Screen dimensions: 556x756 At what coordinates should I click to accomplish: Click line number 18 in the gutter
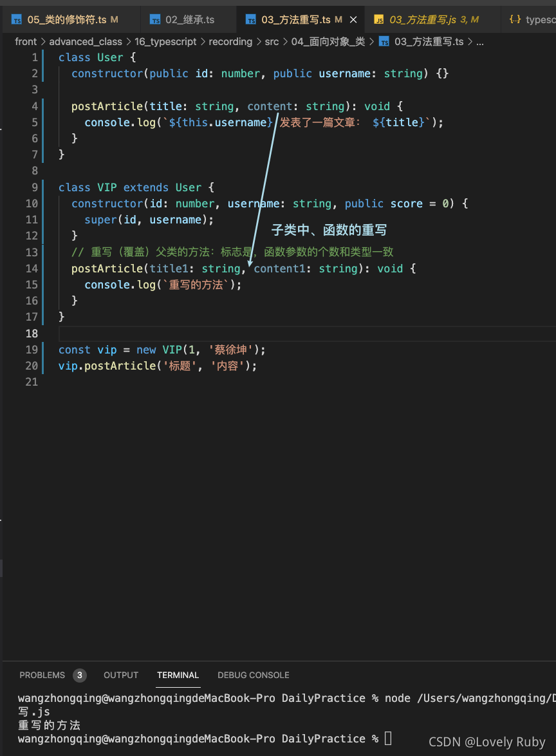[32, 333]
